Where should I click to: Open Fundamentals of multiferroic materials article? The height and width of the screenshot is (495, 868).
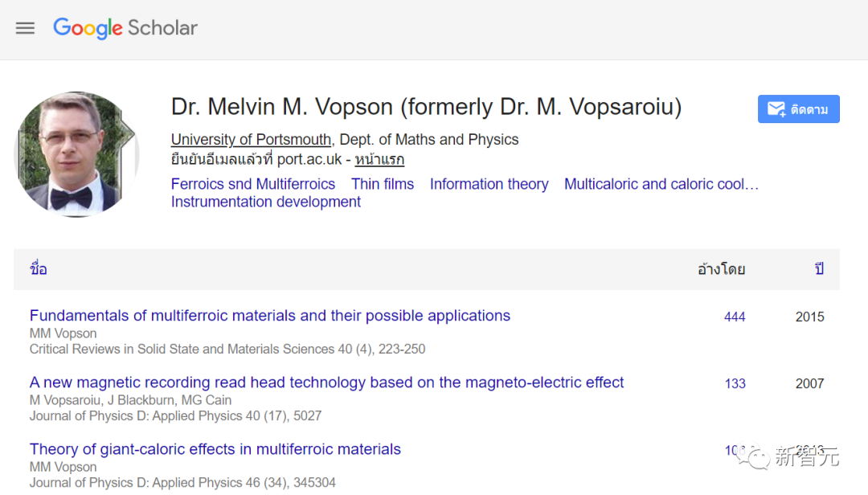pyautogui.click(x=270, y=316)
